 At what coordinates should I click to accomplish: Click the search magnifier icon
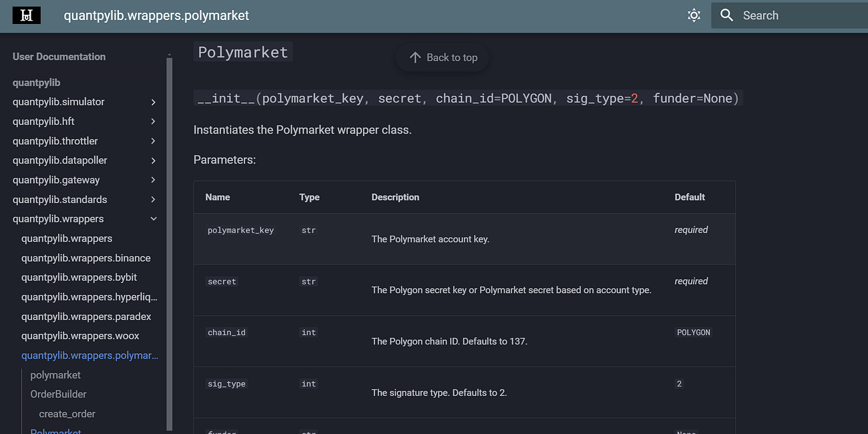point(726,15)
